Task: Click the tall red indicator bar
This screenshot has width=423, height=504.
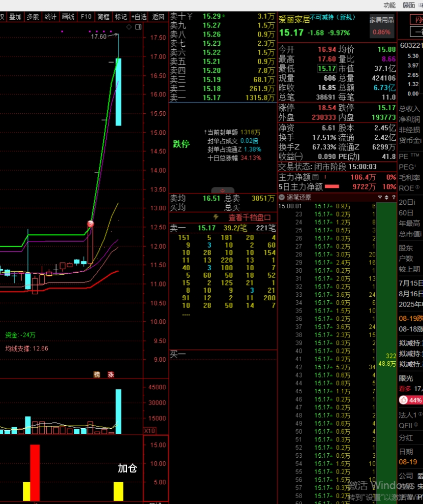Action: (35, 472)
